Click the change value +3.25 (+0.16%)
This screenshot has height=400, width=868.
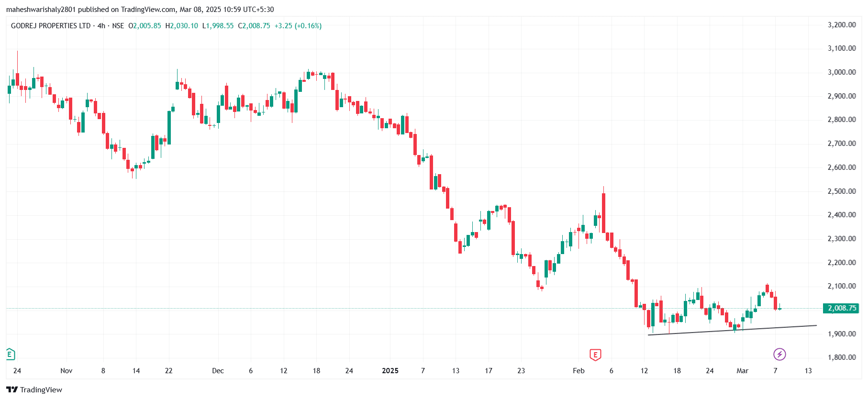(298, 26)
